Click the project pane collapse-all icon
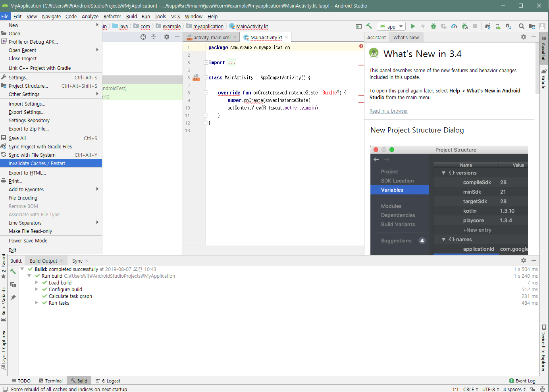The height and width of the screenshot is (392, 549). [154, 37]
